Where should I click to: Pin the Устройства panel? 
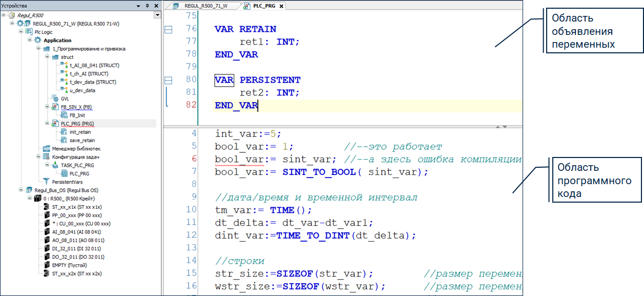(148, 6)
